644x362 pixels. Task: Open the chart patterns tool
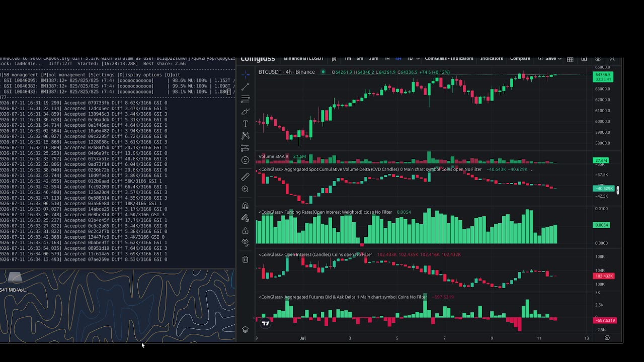click(245, 135)
